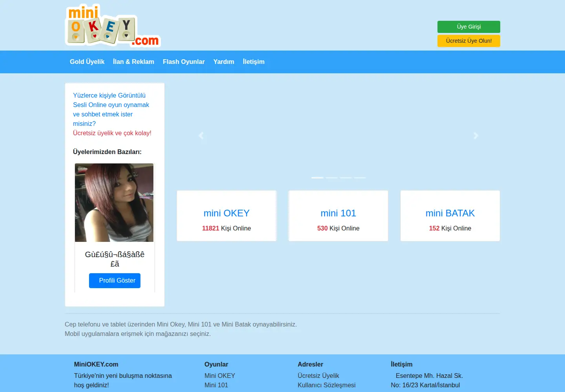
Task: Open the Üye Girişi login button
Action: pyautogui.click(x=468, y=27)
